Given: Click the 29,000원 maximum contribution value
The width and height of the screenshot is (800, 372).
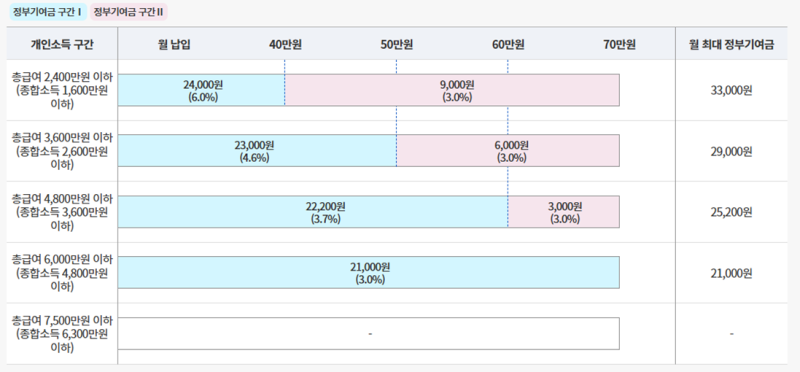Looking at the screenshot, I should pyautogui.click(x=731, y=152).
